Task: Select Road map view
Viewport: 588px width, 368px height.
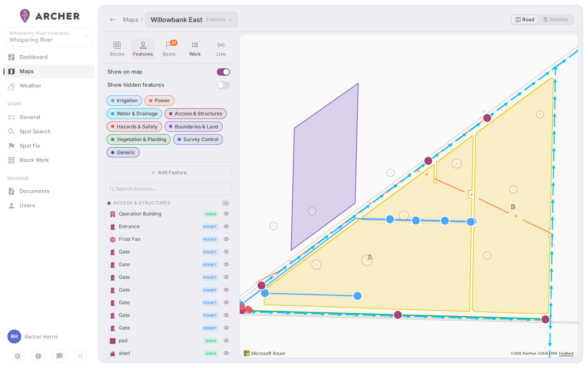Action: 525,20
